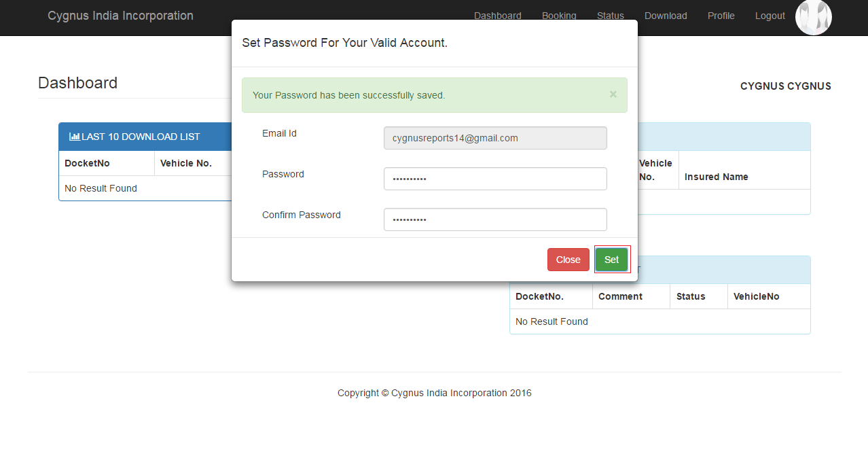
Task: Click the Insured Name column header
Action: tap(717, 177)
